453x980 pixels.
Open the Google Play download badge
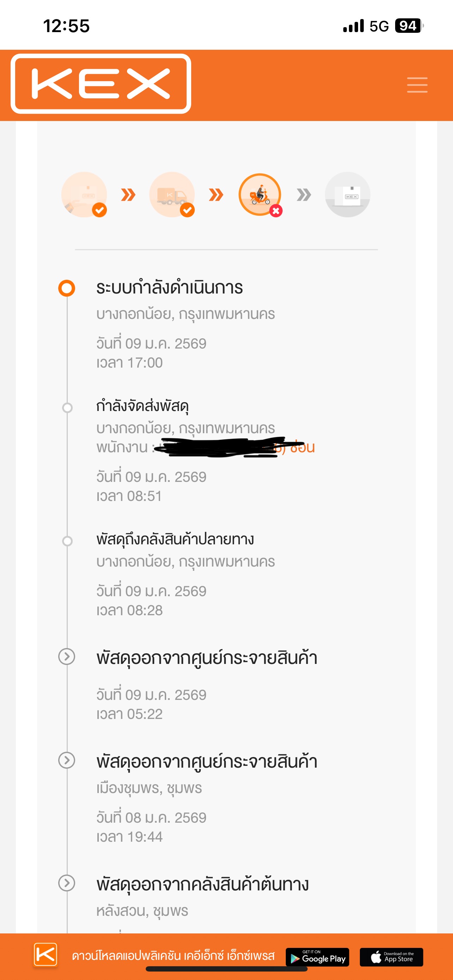point(318,957)
